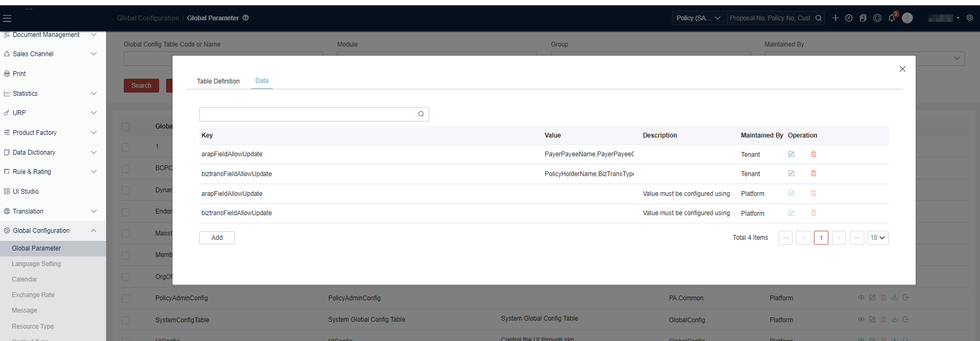980x341 pixels.
Task: Delete the tenant biztransFieldAllowUpdate row
Action: tap(813, 173)
